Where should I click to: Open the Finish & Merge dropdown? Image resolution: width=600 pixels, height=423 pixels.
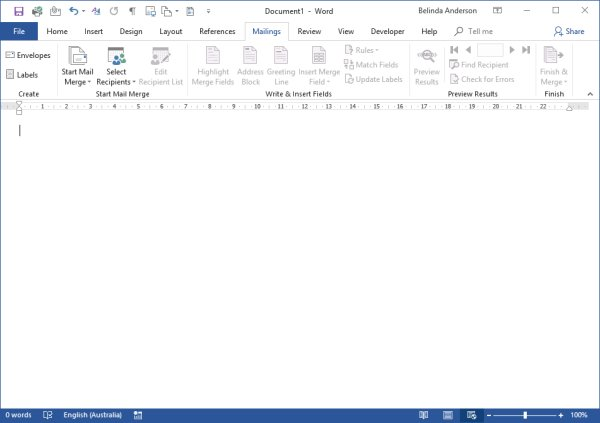pos(554,66)
